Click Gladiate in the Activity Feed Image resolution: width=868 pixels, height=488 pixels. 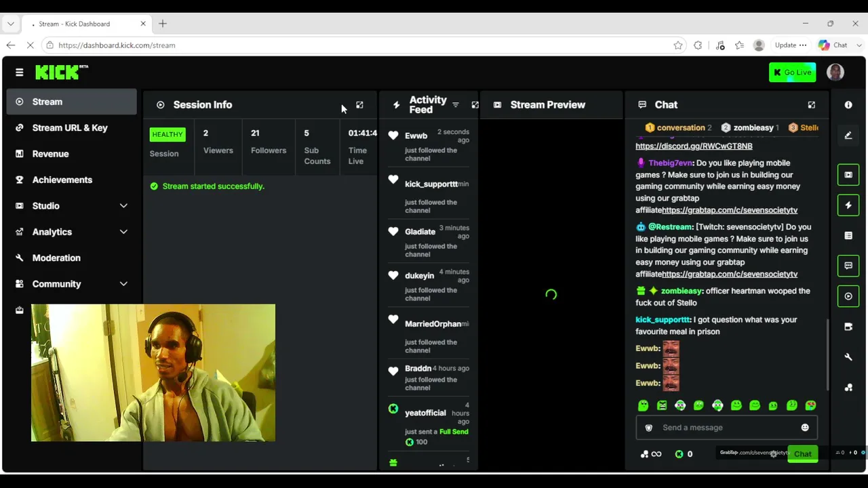click(420, 232)
